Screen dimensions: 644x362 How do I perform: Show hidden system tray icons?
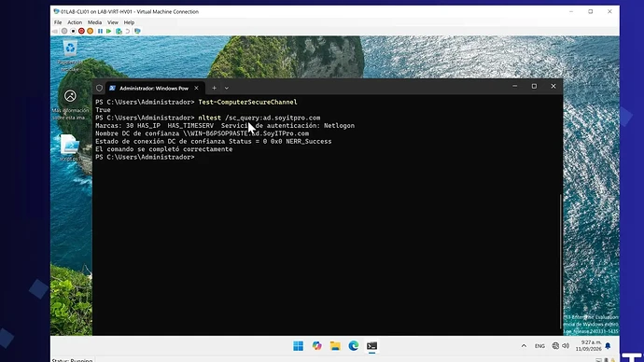pos(524,346)
